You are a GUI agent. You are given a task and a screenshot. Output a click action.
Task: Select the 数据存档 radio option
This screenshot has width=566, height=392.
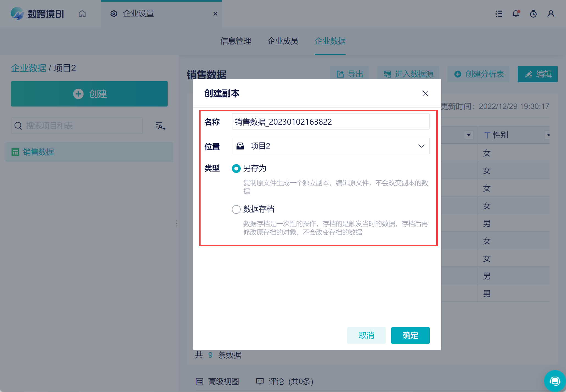coord(236,209)
